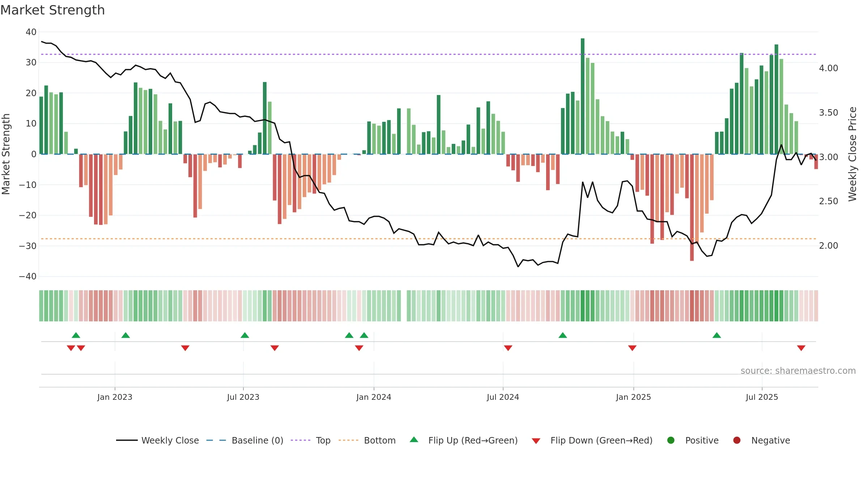The height and width of the screenshot is (488, 868).
Task: Click the 4.00 price tick label
Action: (x=829, y=68)
